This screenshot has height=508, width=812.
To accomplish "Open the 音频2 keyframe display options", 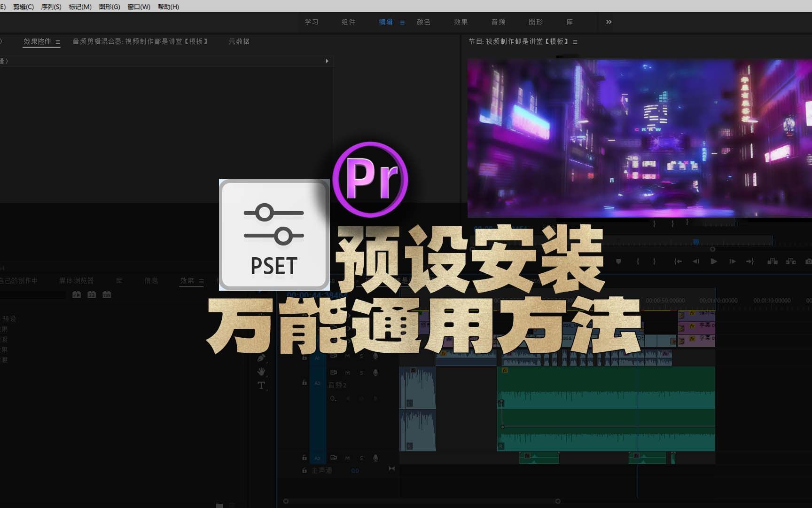I will [333, 398].
